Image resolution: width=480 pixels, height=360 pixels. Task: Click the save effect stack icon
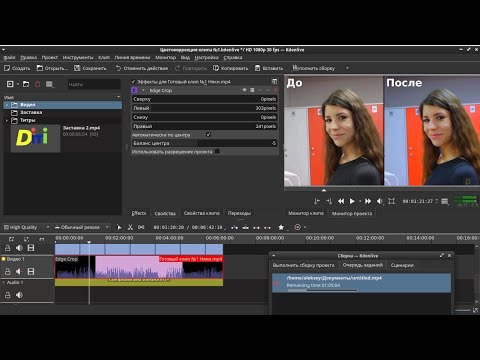click(x=274, y=81)
